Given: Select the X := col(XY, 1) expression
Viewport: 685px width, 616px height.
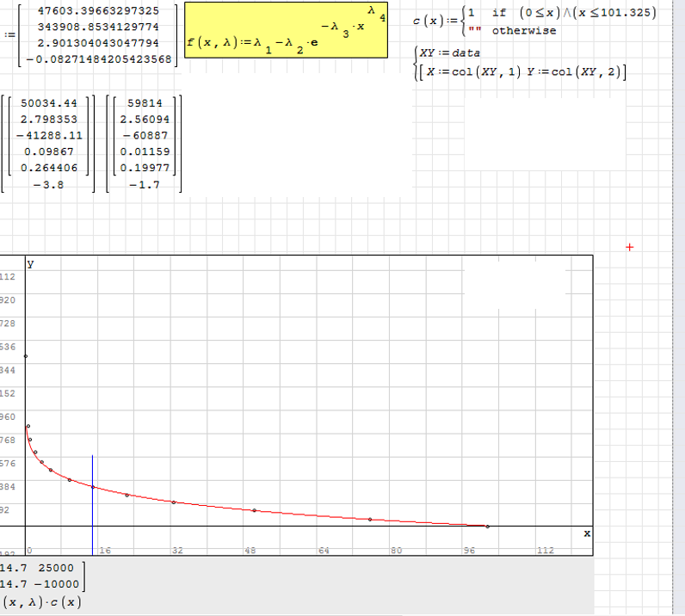Looking at the screenshot, I should (472, 70).
